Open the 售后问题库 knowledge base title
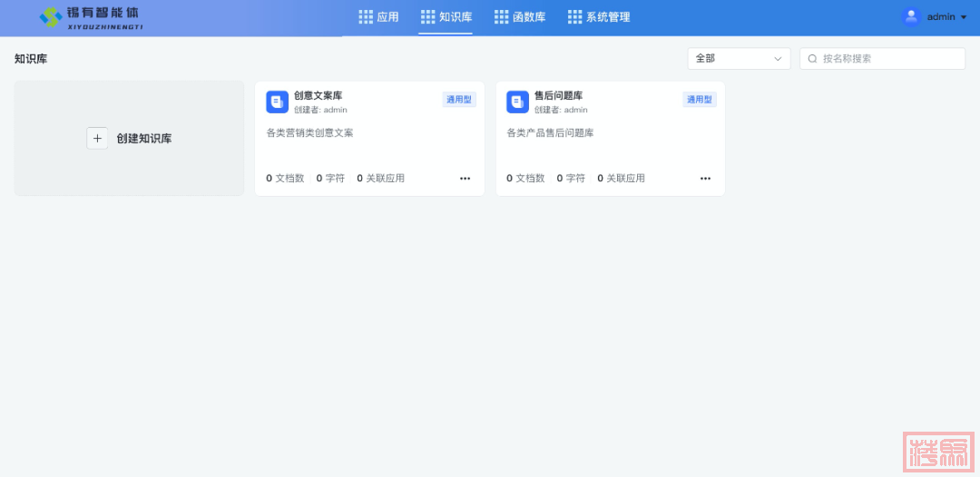The image size is (980, 477). point(558,95)
